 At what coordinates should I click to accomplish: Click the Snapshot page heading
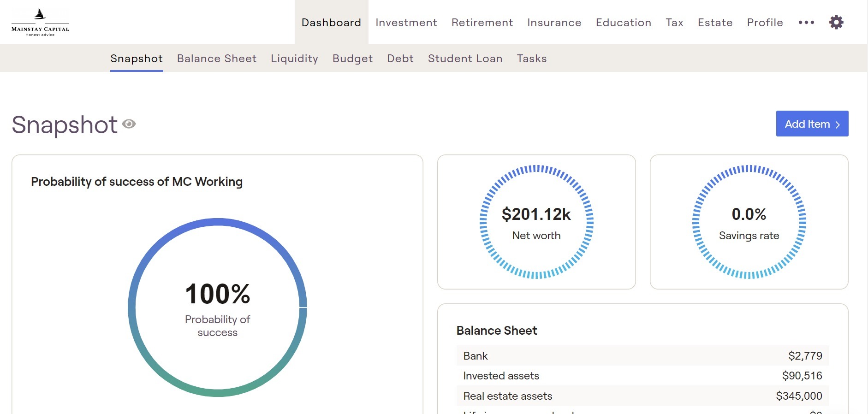click(x=65, y=125)
